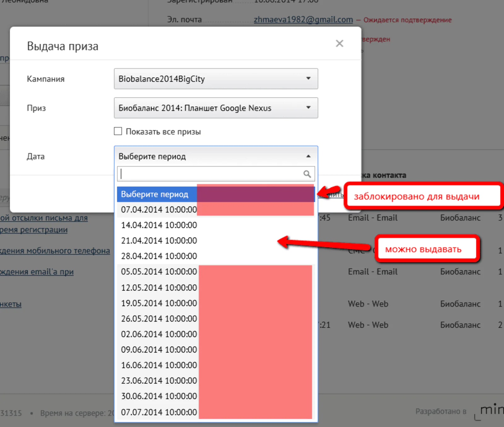The image size is (504, 427).
Task: Enable the Показать все призы checkbox
Action: 118,131
